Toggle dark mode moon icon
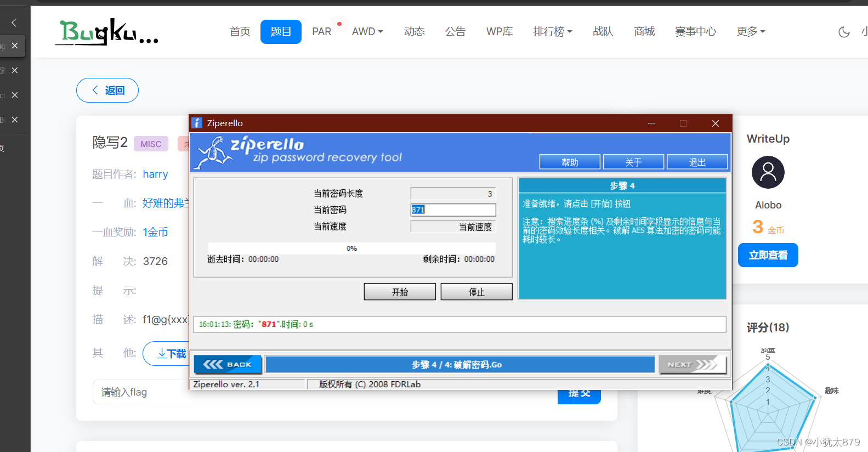The width and height of the screenshot is (868, 452). coord(844,32)
